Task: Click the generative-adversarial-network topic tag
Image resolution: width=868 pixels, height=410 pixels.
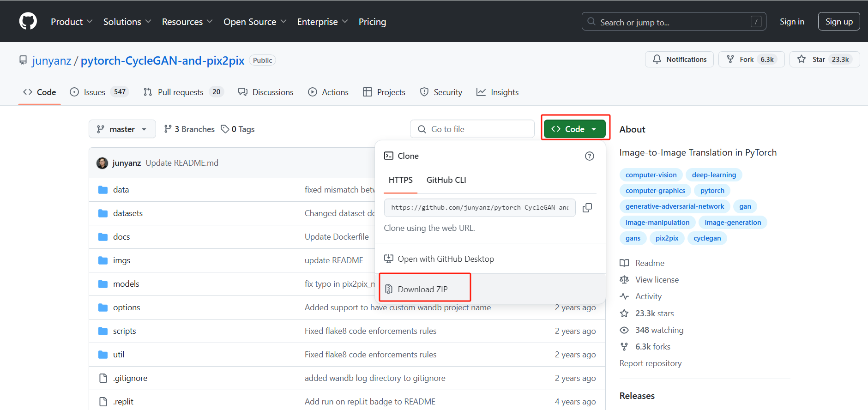Action: click(675, 206)
